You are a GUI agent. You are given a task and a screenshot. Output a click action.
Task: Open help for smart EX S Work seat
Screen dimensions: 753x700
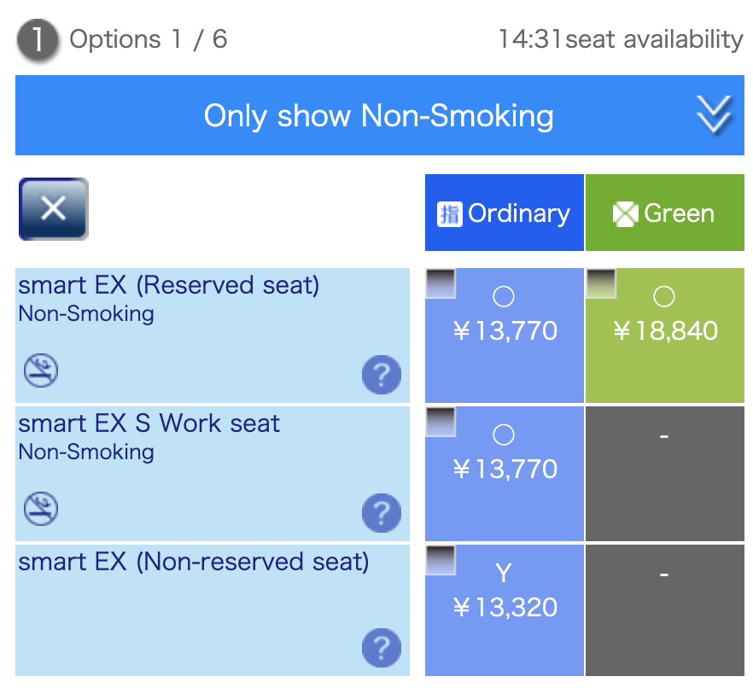(381, 512)
